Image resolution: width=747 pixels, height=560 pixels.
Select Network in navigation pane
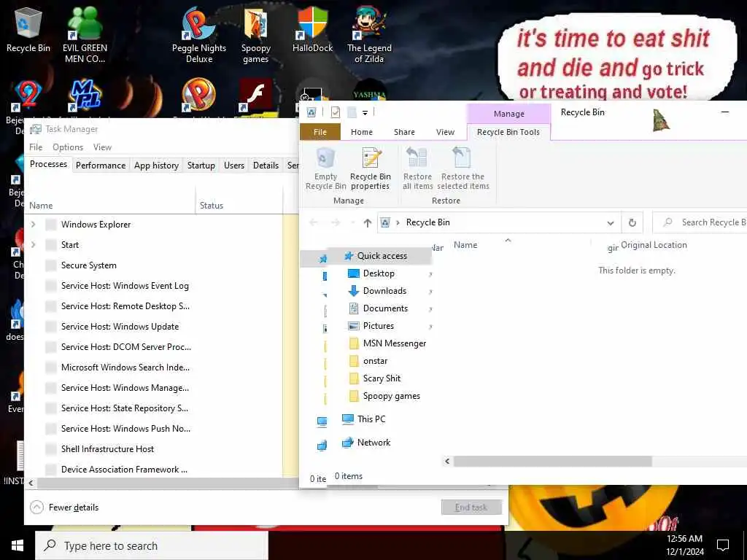tap(373, 443)
